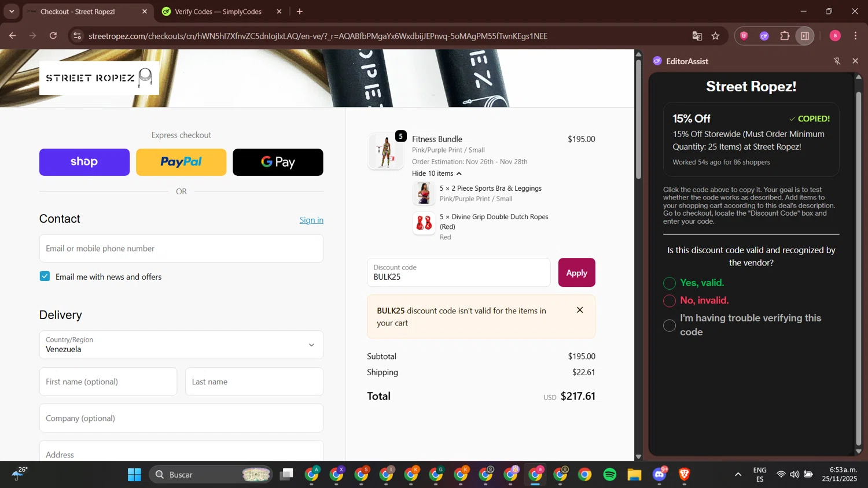Reload the checkout page
This screenshot has height=488, width=868.
pos(53,36)
